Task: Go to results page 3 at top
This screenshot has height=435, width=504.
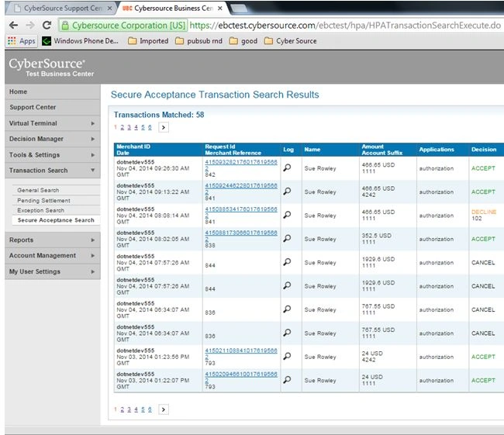Action: click(x=129, y=128)
